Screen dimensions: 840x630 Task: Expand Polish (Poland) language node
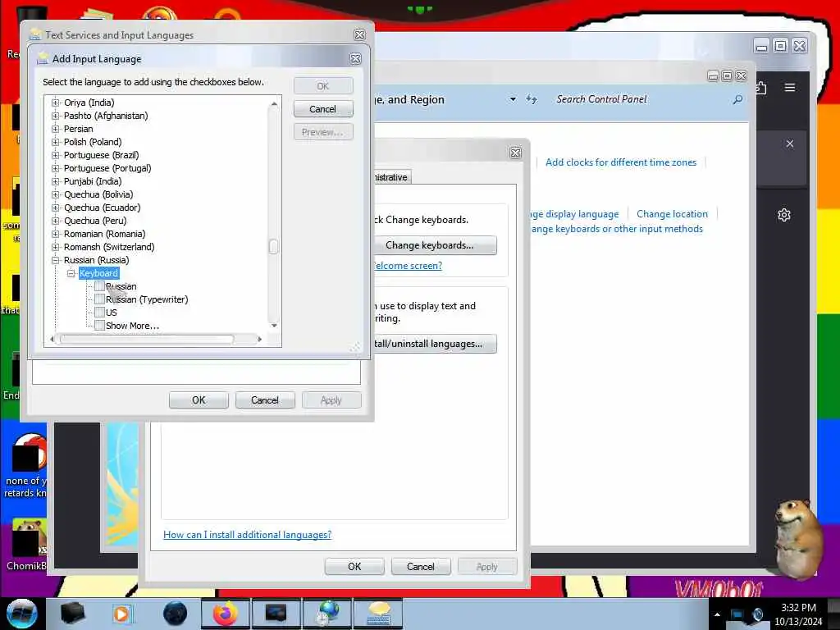pyautogui.click(x=55, y=142)
